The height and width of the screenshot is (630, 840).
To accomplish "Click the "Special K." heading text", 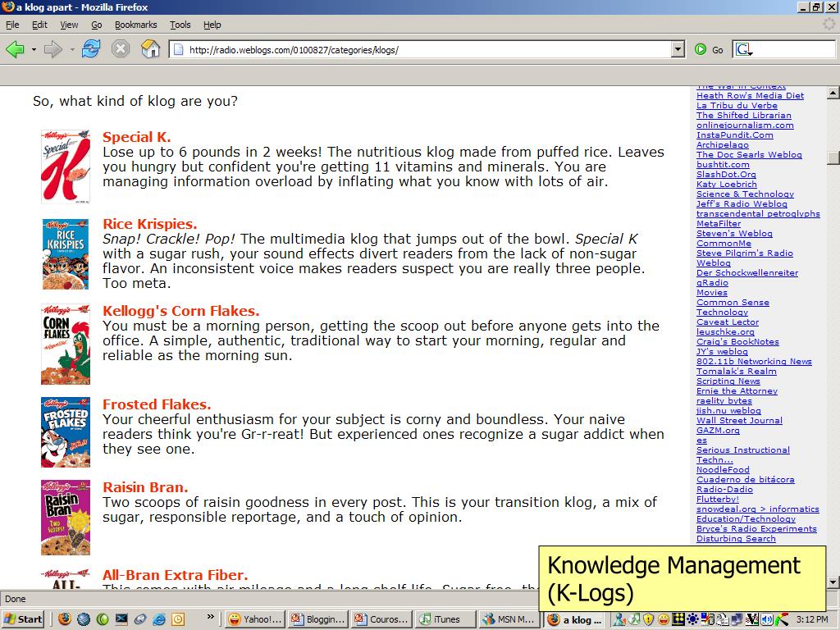I will (137, 137).
